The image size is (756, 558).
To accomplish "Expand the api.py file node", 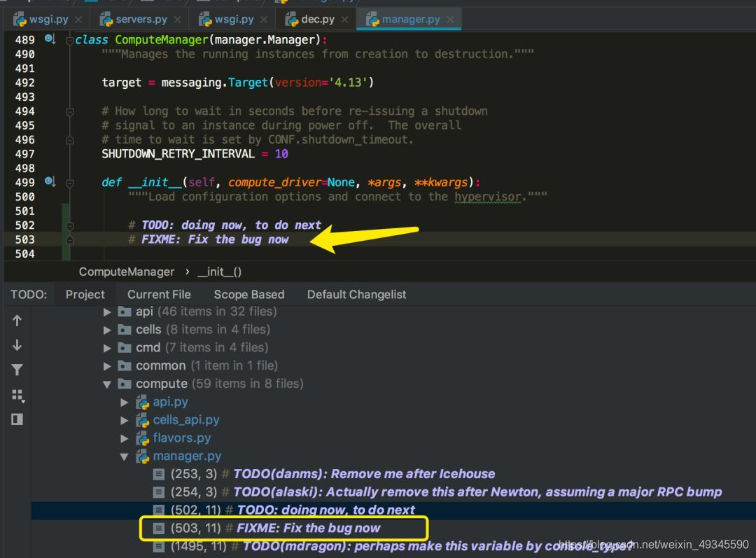I will 125,403.
